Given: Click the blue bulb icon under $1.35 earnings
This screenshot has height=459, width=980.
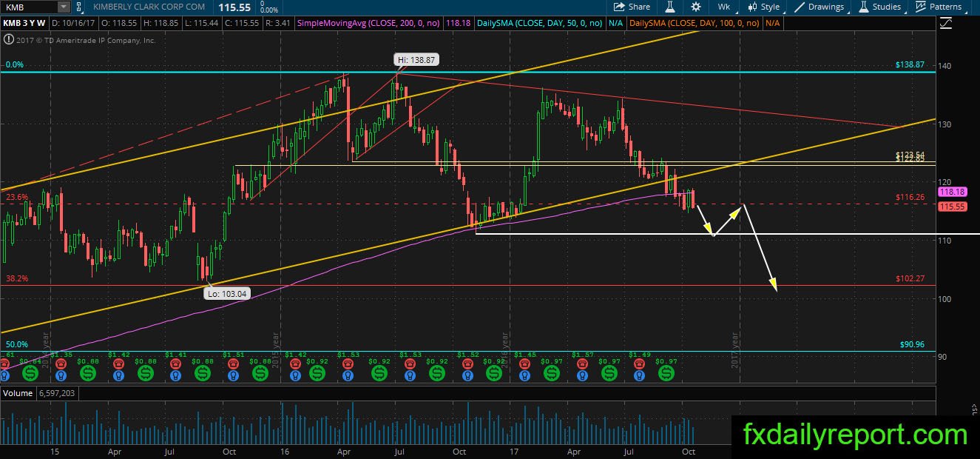Looking at the screenshot, I should pos(61,375).
